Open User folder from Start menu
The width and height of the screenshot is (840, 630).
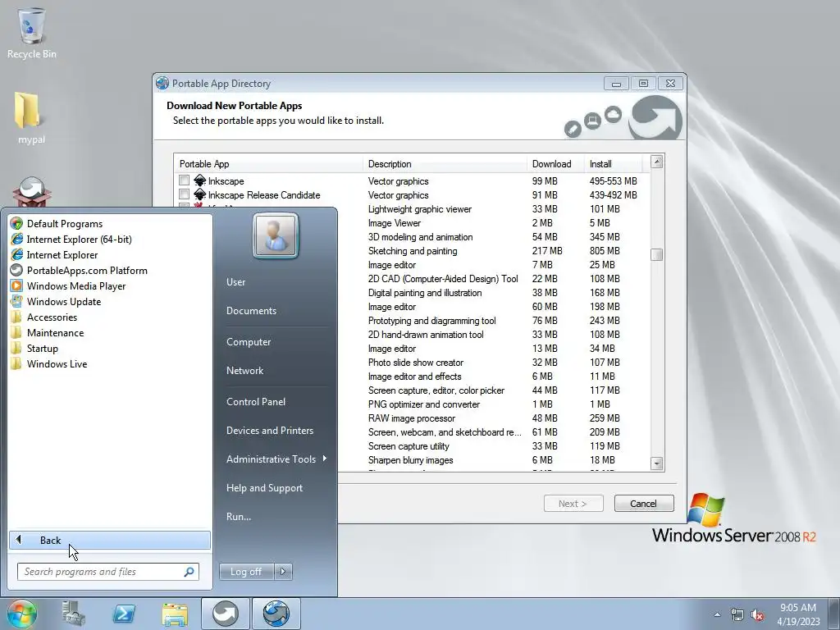pos(235,282)
